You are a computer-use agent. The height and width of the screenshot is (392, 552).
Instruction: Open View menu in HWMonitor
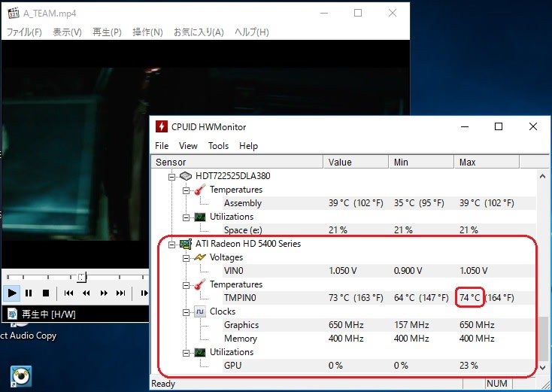(188, 146)
